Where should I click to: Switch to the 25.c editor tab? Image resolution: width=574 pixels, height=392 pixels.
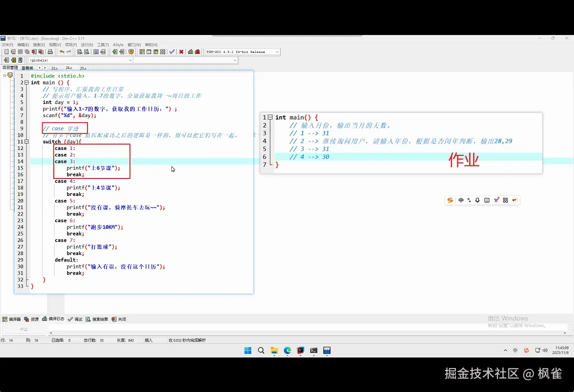coord(83,68)
